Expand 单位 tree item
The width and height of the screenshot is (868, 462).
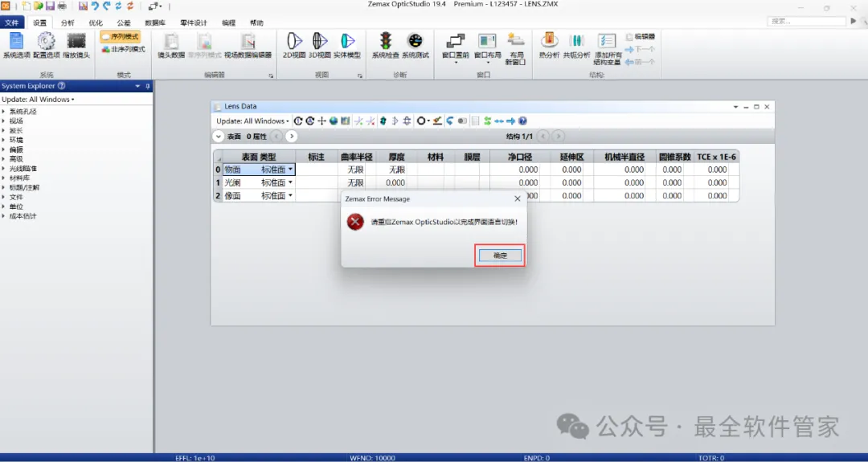[x=4, y=206]
